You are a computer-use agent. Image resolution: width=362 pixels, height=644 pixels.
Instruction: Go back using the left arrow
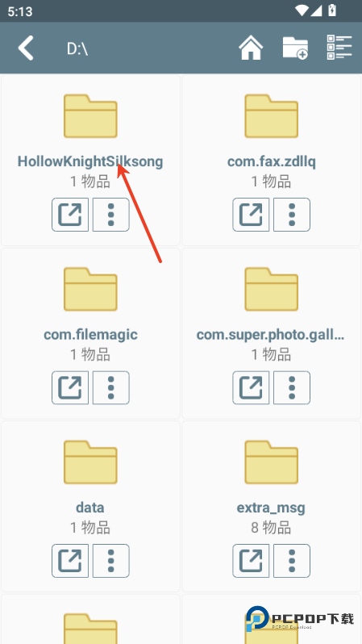(x=26, y=48)
